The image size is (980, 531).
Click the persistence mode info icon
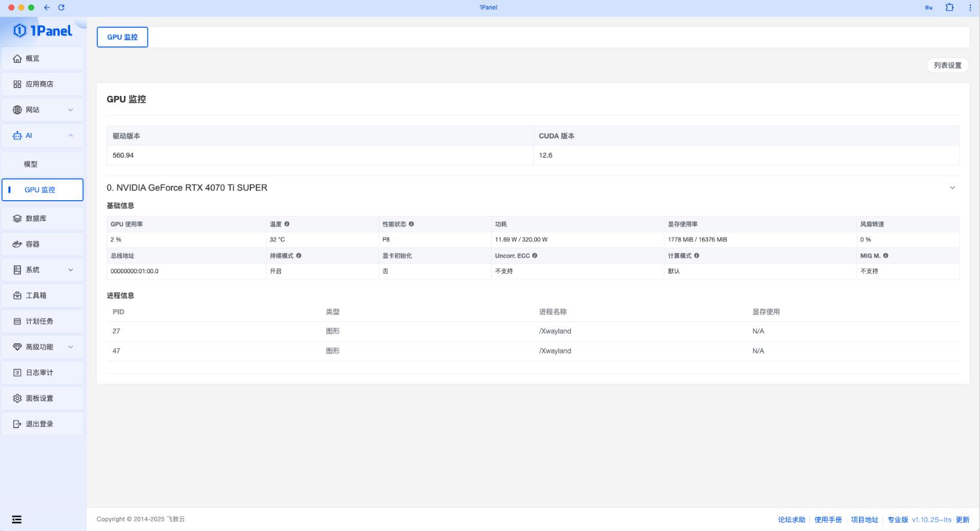[x=299, y=256]
